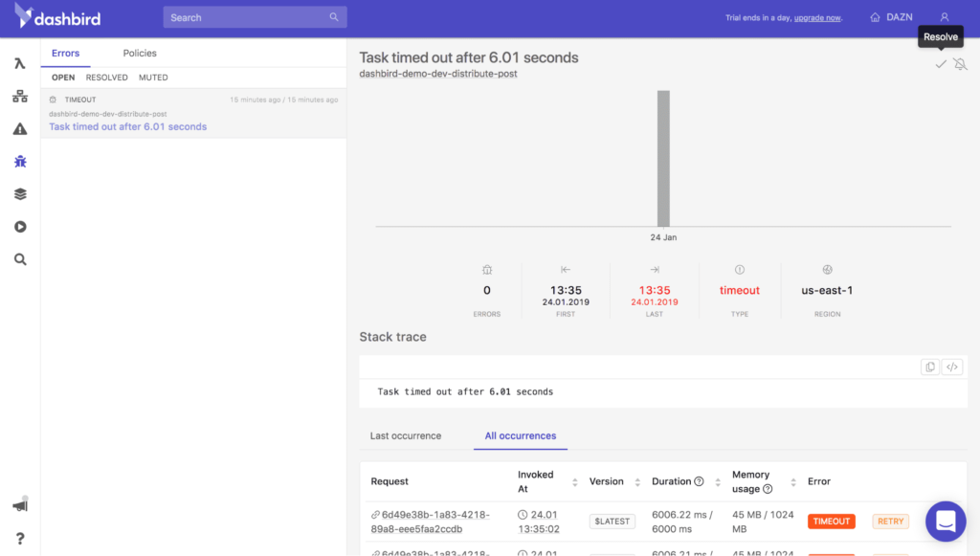The height and width of the screenshot is (556, 980).
Task: Click the RETRY button on first occurrence
Action: click(x=890, y=521)
